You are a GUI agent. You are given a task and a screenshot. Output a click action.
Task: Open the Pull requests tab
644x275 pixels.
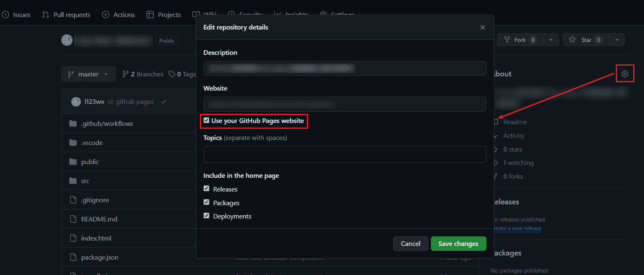click(x=66, y=15)
